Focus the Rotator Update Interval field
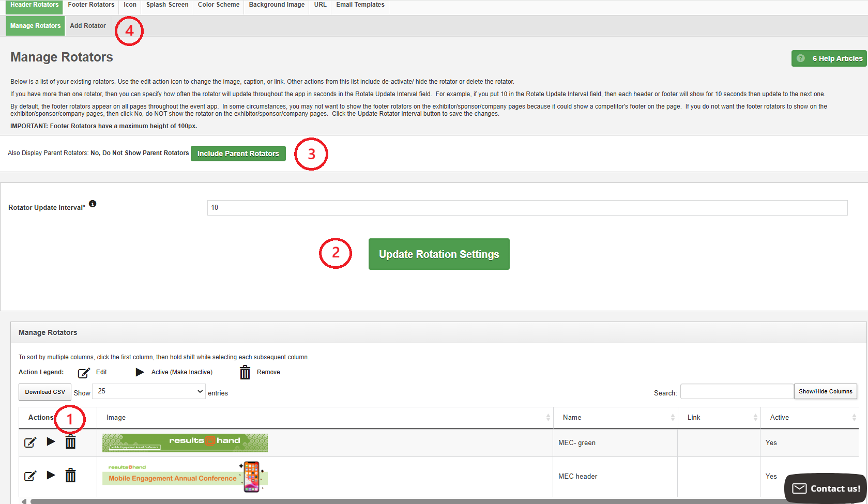The height and width of the screenshot is (504, 868). click(527, 208)
